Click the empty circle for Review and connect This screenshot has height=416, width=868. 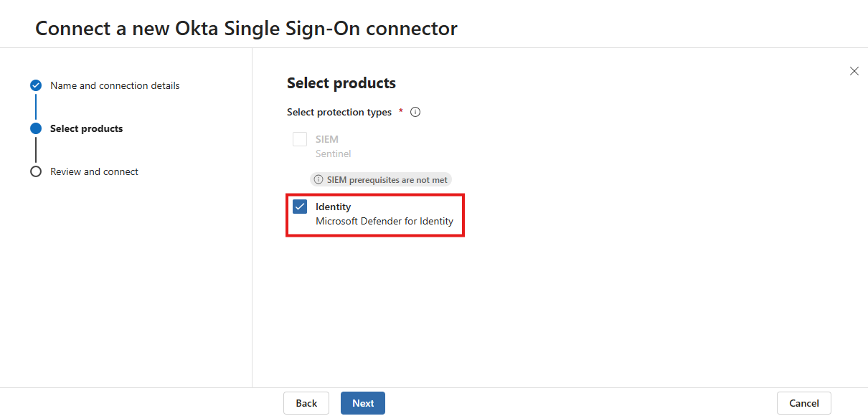36,171
